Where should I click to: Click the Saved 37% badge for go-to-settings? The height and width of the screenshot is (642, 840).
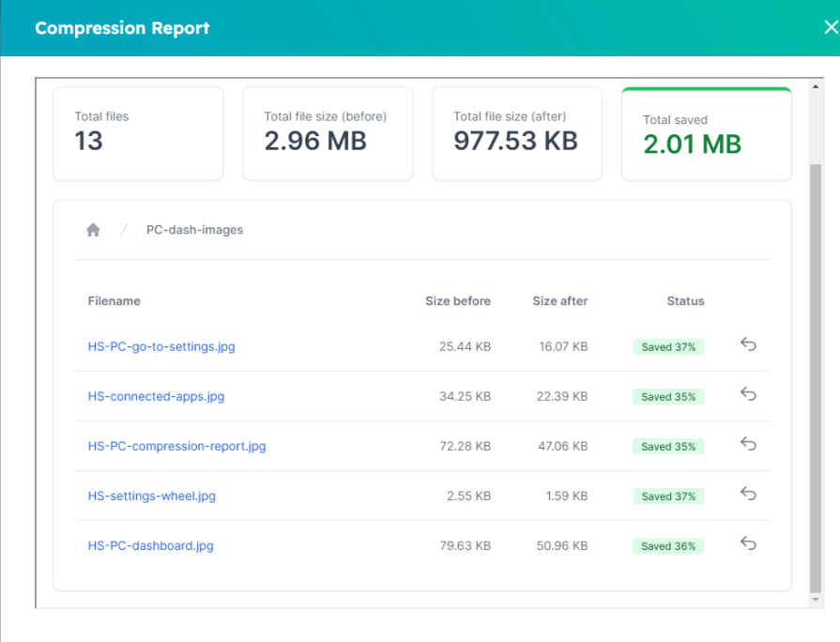(668, 347)
